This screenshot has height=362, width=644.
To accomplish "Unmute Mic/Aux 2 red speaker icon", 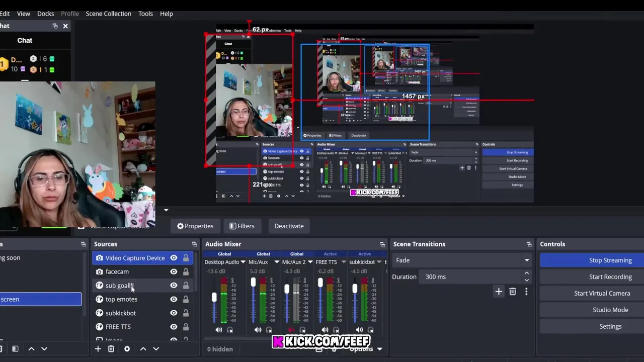I will pos(291,330).
